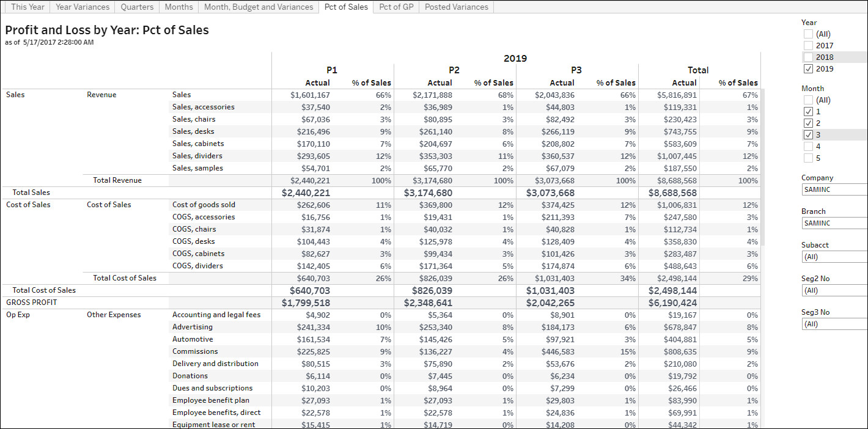
Task: Select the P1 column header
Action: tap(332, 70)
